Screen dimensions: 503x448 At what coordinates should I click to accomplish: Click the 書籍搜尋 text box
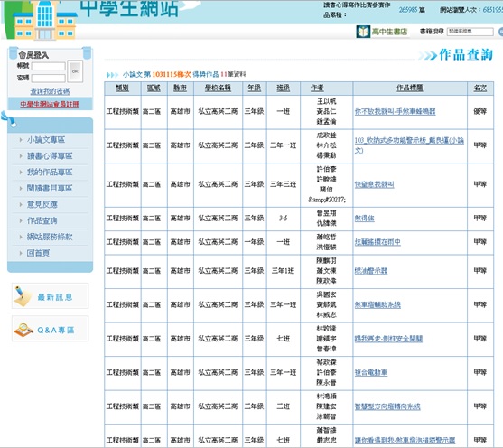click(x=470, y=32)
